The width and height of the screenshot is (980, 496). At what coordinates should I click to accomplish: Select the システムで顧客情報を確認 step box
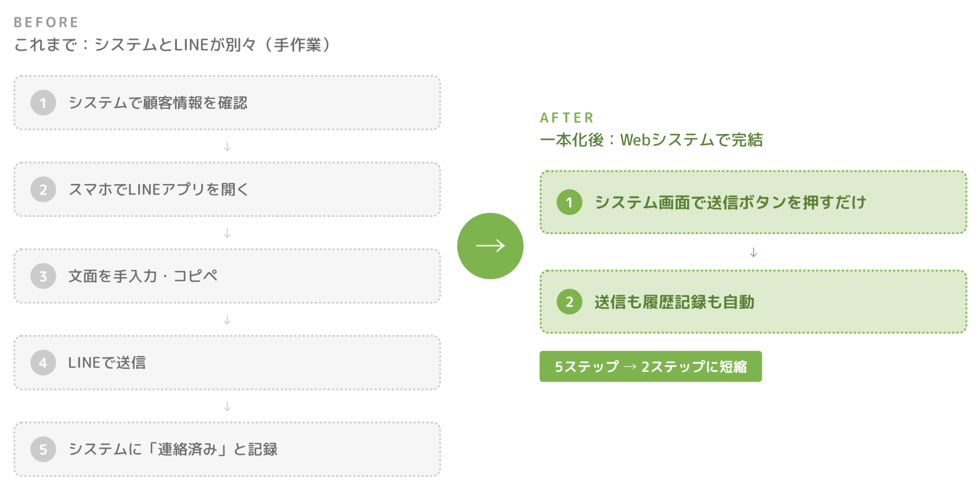pyautogui.click(x=227, y=103)
